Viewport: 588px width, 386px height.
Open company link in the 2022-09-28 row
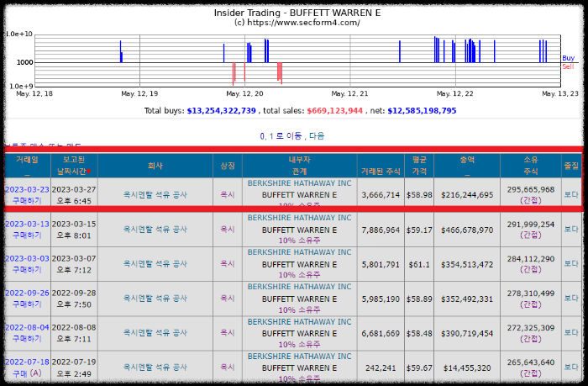(155, 299)
